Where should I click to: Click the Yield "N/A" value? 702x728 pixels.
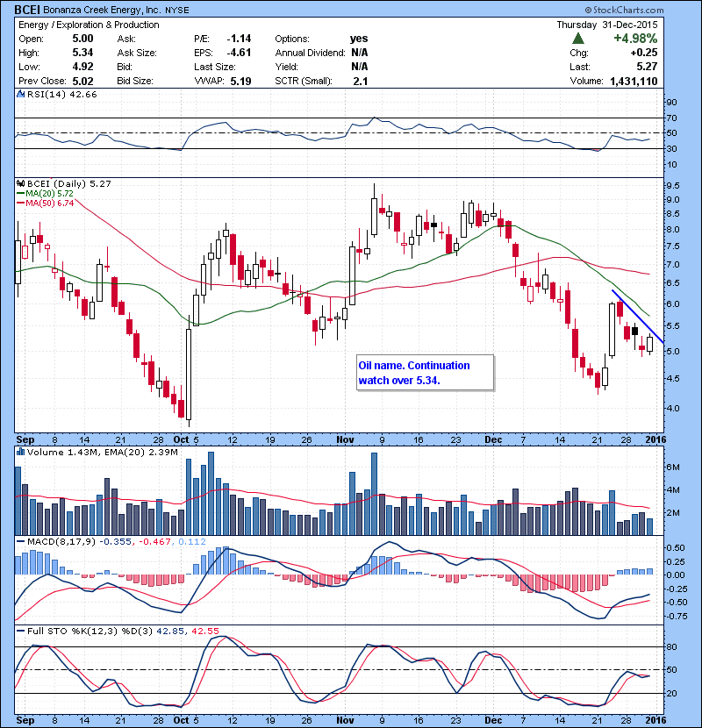pyautogui.click(x=360, y=67)
